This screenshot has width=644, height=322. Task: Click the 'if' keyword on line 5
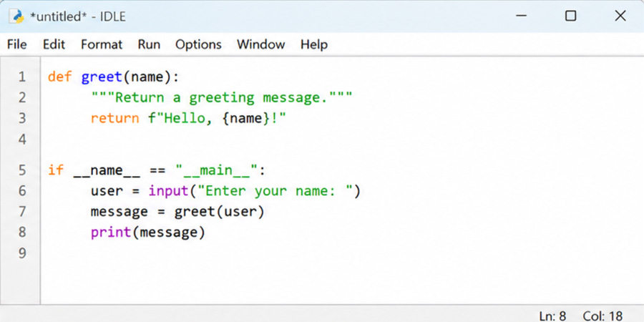coord(56,170)
